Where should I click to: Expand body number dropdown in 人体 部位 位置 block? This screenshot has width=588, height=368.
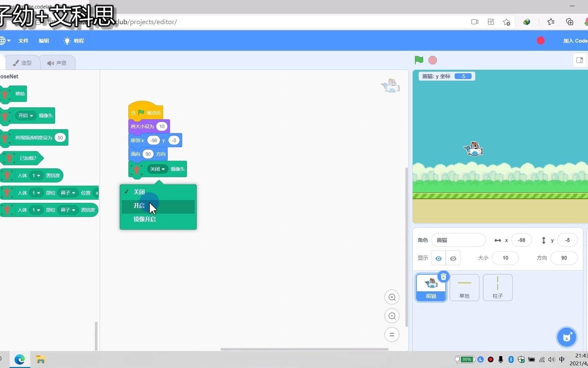point(36,193)
